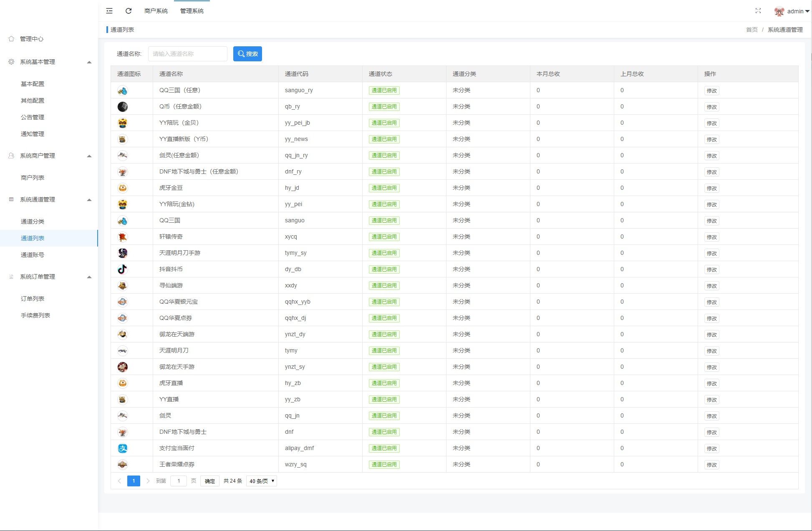The height and width of the screenshot is (531, 812).
Task: Switch to the 商户系统 tab
Action: coord(156,11)
